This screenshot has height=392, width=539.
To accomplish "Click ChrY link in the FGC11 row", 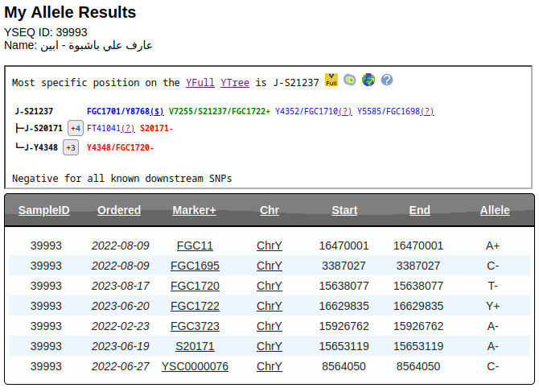I will (x=269, y=246).
